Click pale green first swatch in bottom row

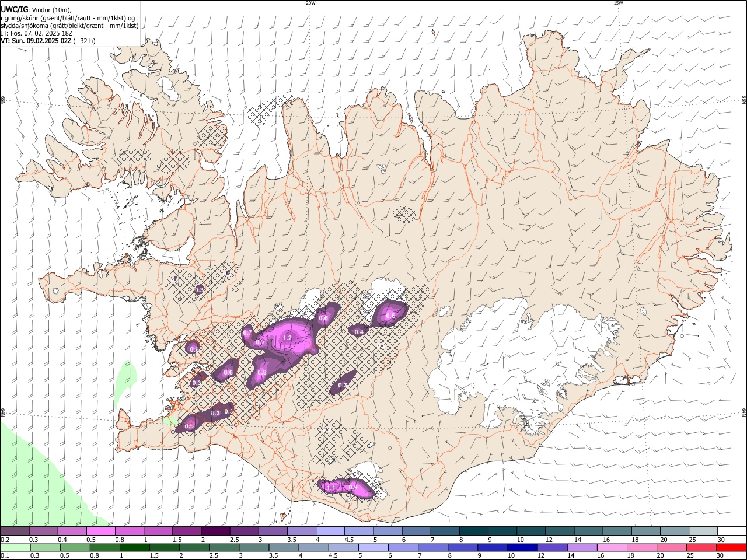click(x=14, y=548)
